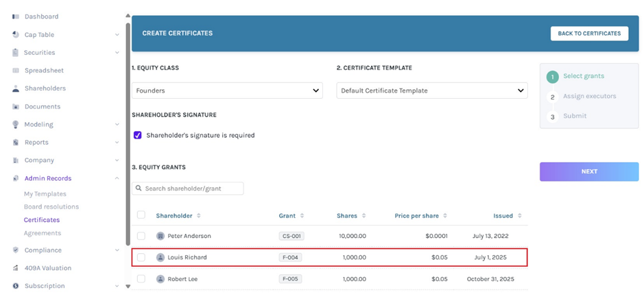Collapse the Admin Records sidebar section
Image resolution: width=644 pixels, height=295 pixels.
pyautogui.click(x=117, y=178)
